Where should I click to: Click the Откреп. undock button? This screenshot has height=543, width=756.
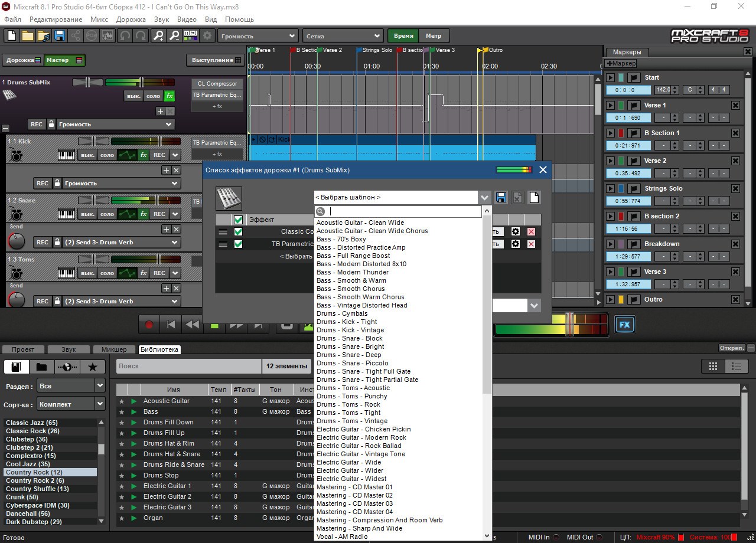click(x=732, y=348)
